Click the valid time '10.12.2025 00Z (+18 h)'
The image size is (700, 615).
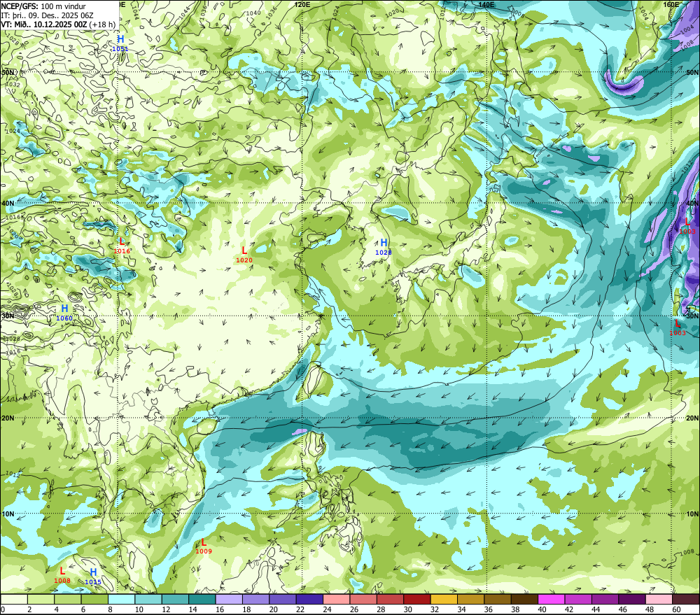pos(75,24)
